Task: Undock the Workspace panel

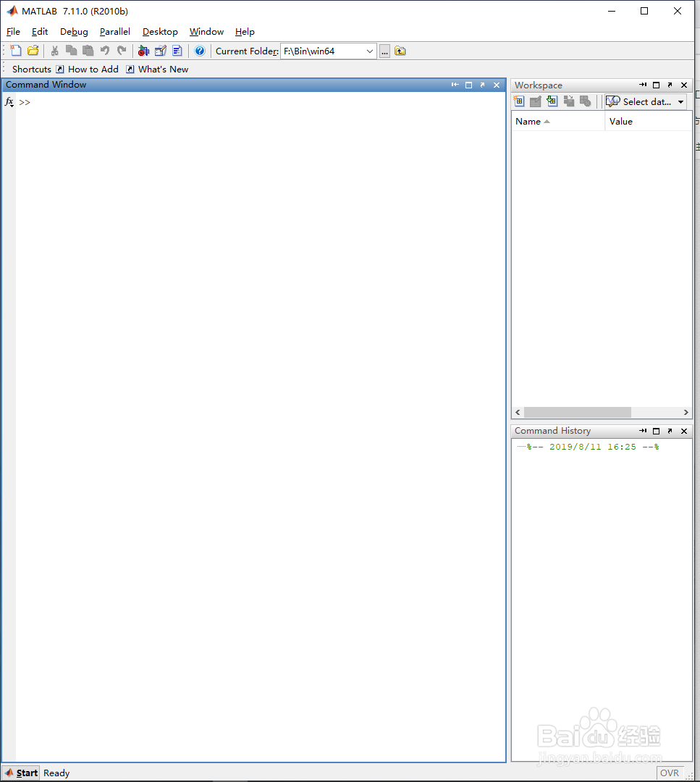Action: tap(670, 85)
